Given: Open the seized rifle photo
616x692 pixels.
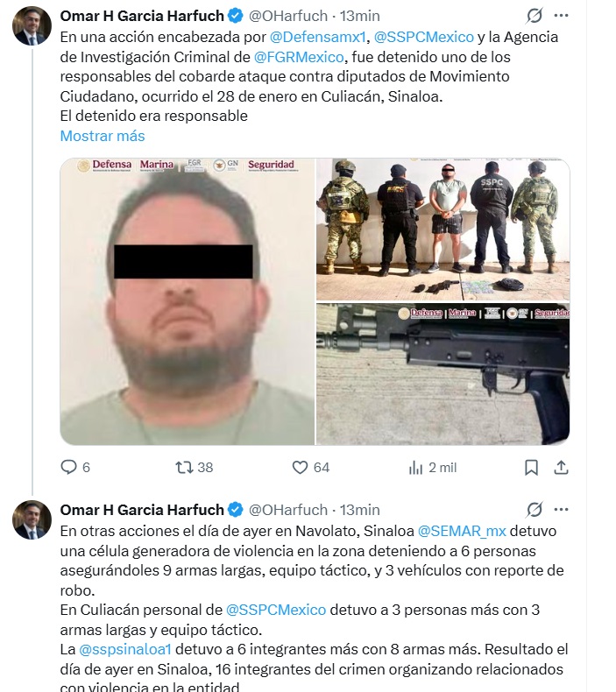Looking at the screenshot, I should pyautogui.click(x=443, y=374).
